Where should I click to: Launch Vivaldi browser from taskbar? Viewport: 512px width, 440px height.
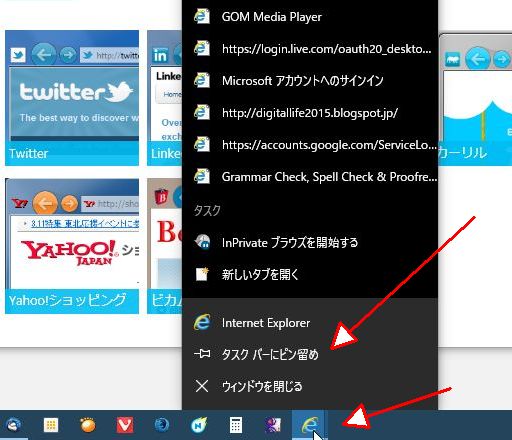click(x=125, y=425)
